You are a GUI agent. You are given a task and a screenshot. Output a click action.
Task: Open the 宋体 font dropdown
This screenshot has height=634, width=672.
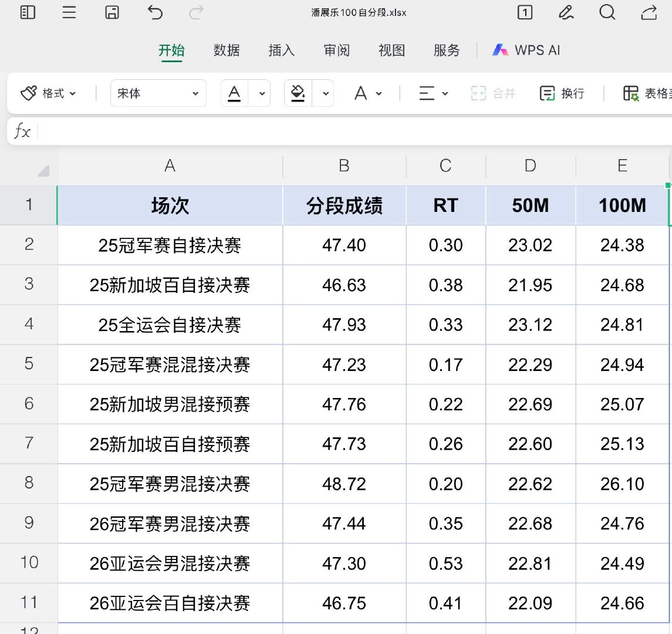[158, 93]
